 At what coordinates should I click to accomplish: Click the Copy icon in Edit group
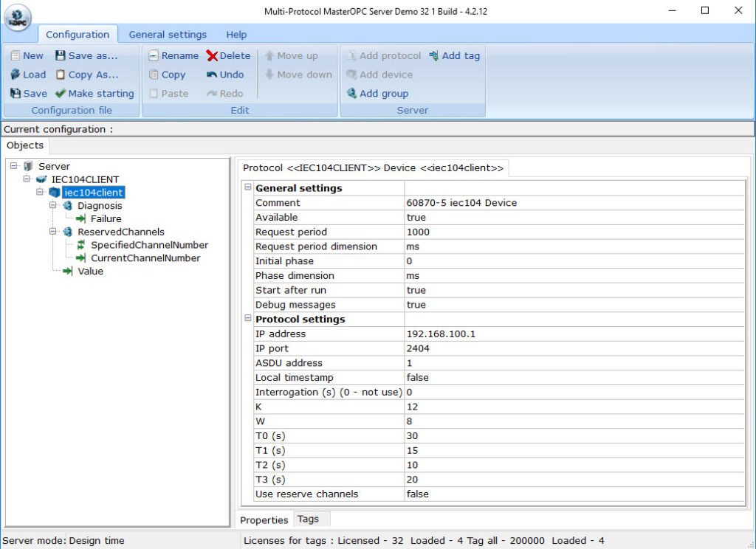[x=168, y=75]
